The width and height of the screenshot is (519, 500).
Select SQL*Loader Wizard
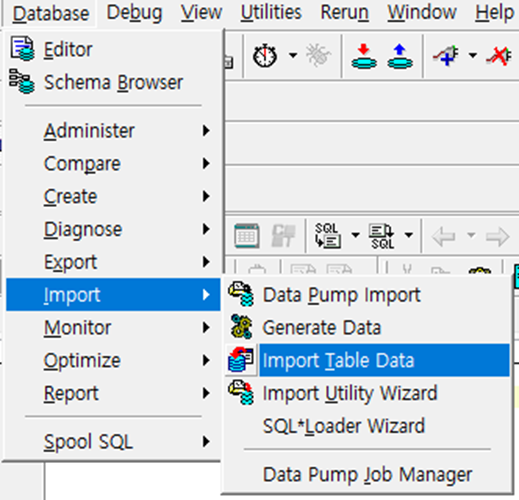[x=367, y=426]
